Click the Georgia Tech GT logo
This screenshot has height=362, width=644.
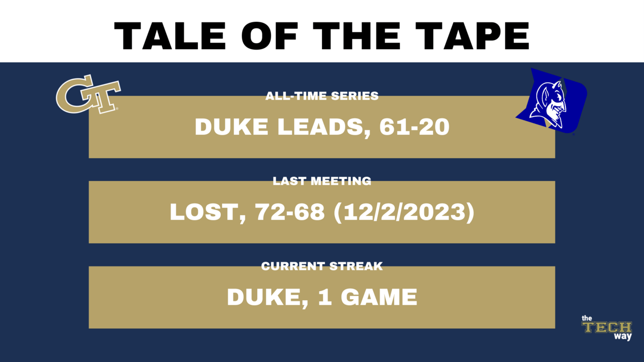[x=88, y=94]
